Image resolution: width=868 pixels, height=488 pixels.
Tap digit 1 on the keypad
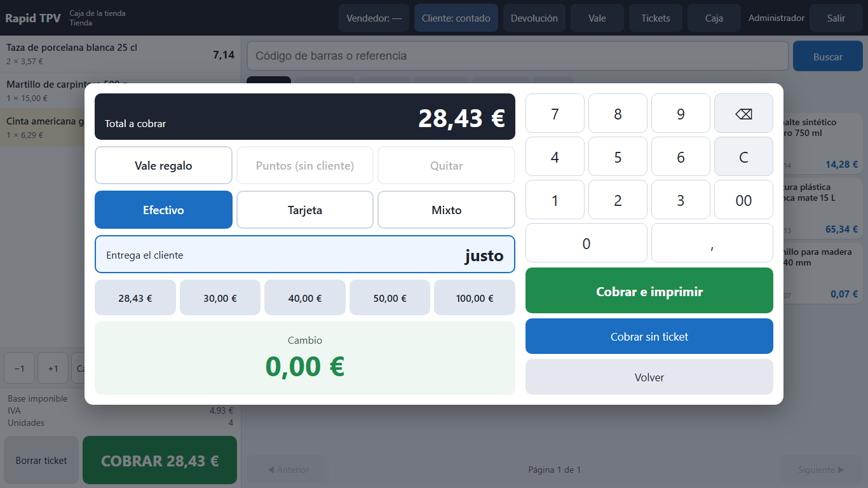coord(555,200)
